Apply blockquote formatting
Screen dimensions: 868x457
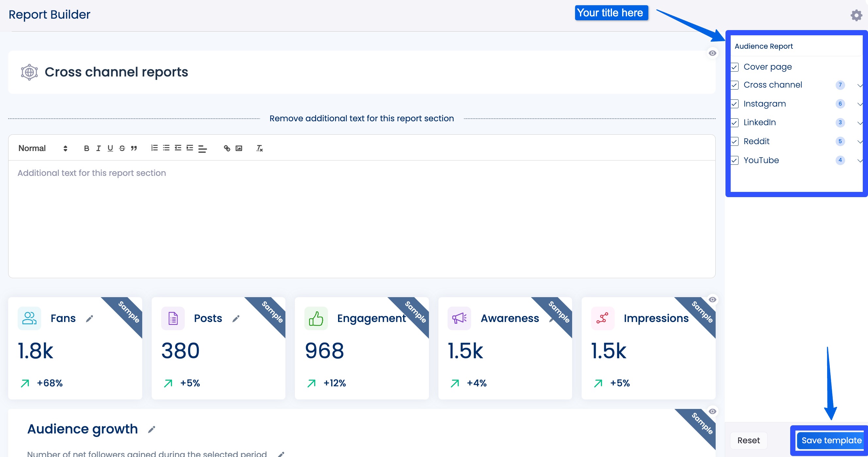pyautogui.click(x=134, y=148)
